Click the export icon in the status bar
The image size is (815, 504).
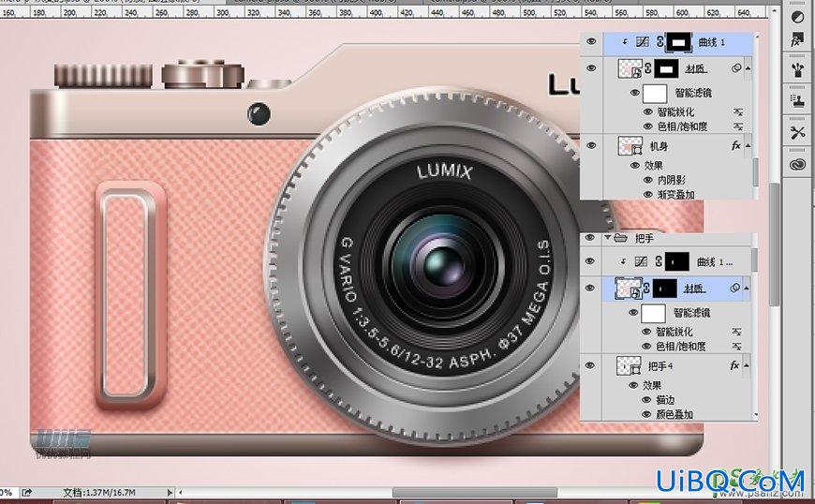click(27, 492)
